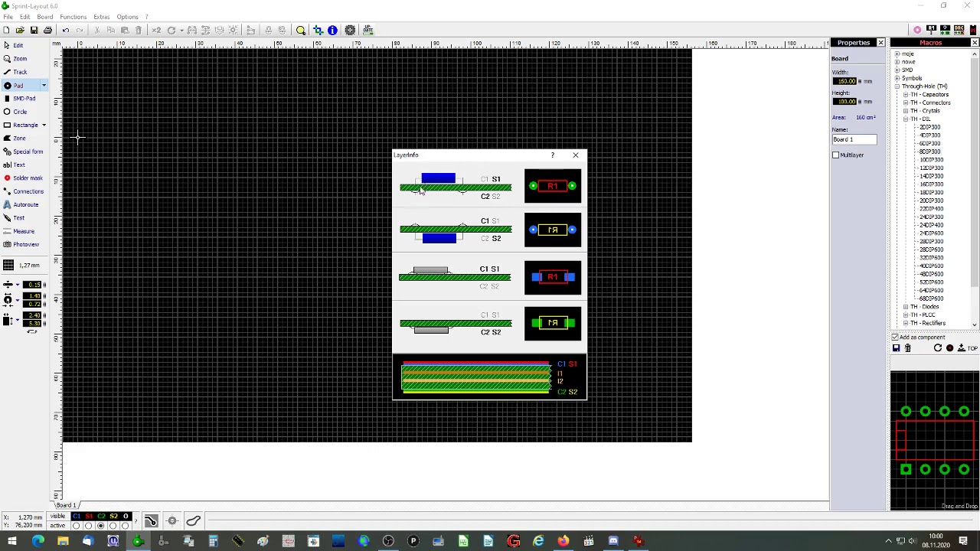Viewport: 980px width, 551px height.
Task: Set C1 as the active layer
Action: pos(76,526)
